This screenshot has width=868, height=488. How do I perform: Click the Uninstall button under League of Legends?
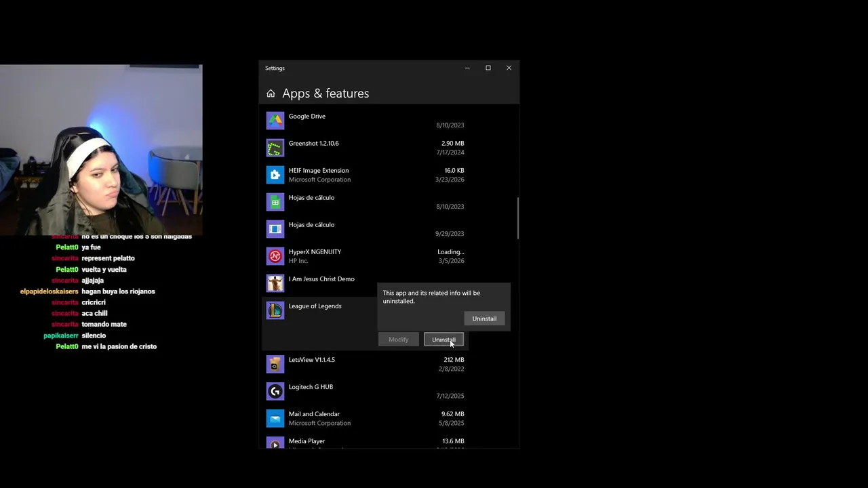pos(443,340)
